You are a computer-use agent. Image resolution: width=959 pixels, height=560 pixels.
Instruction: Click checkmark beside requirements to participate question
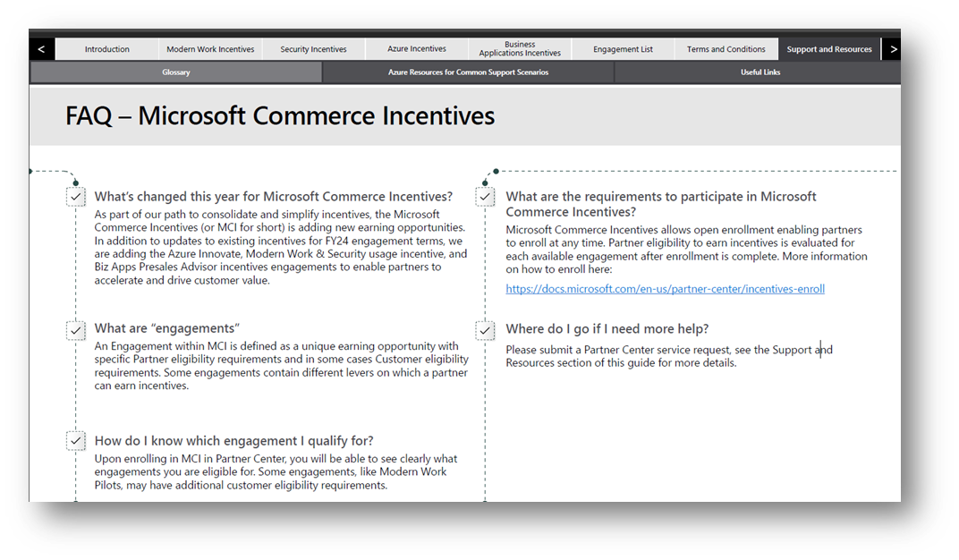[x=485, y=197]
